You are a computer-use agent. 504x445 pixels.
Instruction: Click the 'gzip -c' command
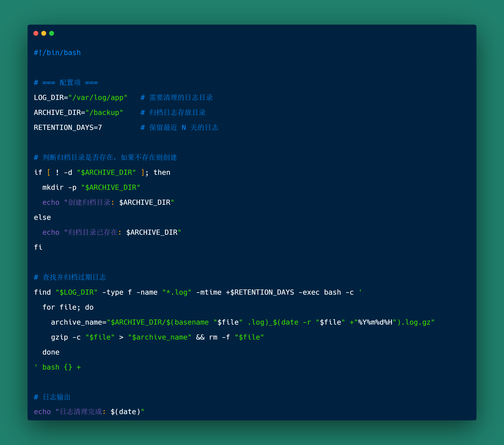tap(66, 337)
